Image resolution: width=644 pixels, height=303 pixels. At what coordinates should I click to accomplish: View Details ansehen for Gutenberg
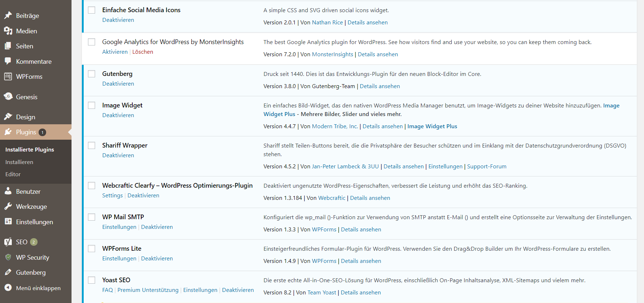coord(380,86)
